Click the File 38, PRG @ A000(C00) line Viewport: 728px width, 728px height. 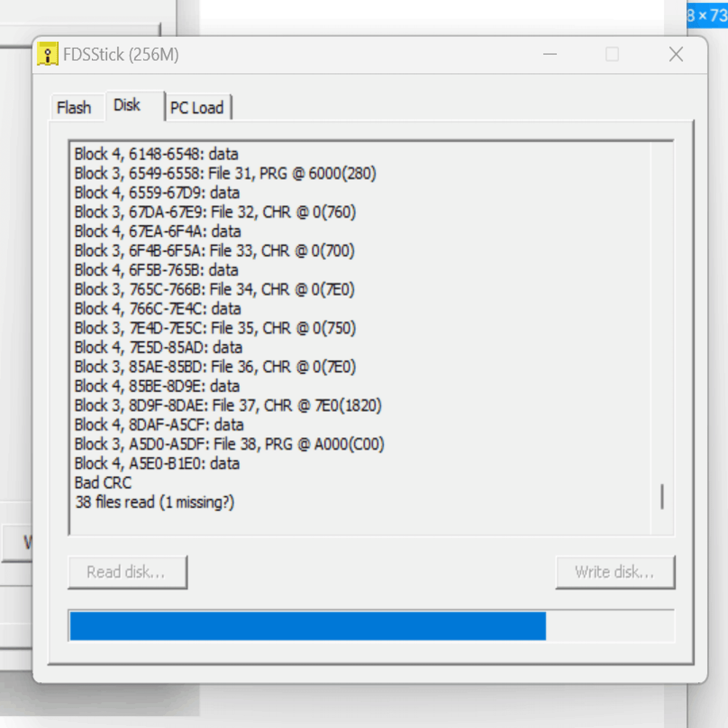229,444
